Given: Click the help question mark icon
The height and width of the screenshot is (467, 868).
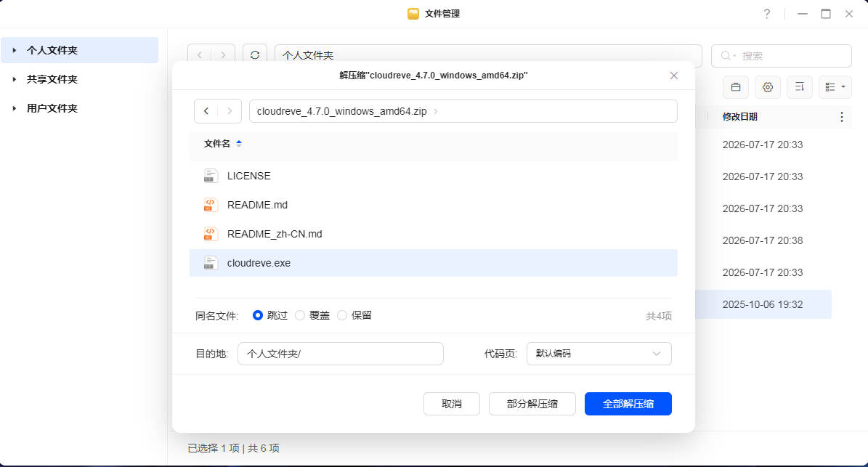Looking at the screenshot, I should click(767, 14).
